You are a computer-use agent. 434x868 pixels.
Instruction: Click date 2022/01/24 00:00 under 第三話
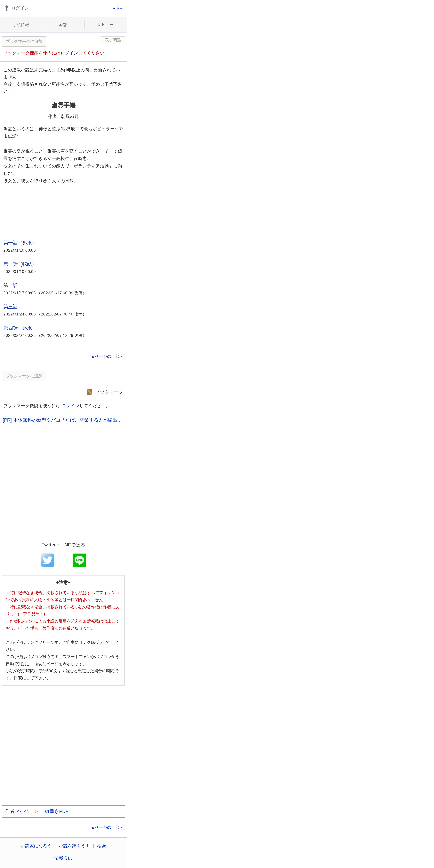click(19, 314)
